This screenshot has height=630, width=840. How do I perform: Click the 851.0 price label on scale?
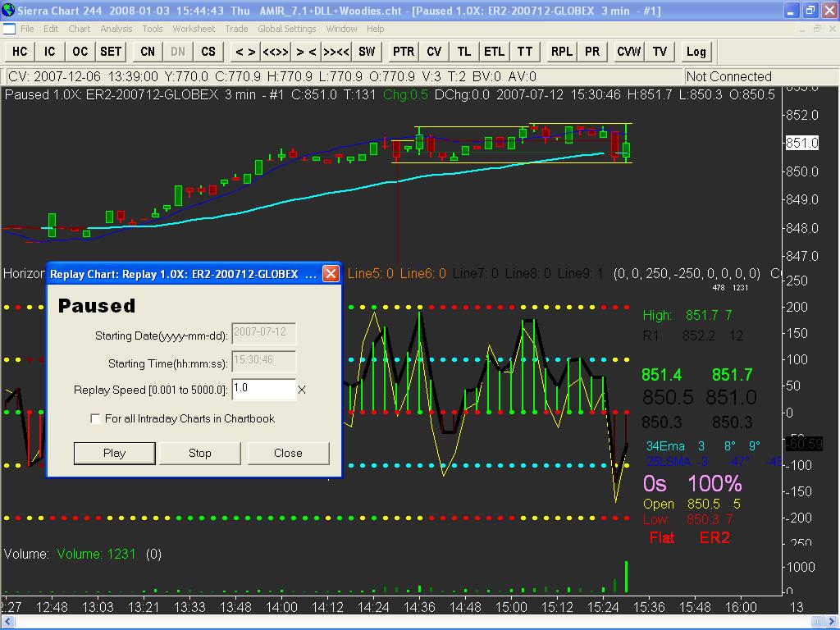tap(802, 143)
